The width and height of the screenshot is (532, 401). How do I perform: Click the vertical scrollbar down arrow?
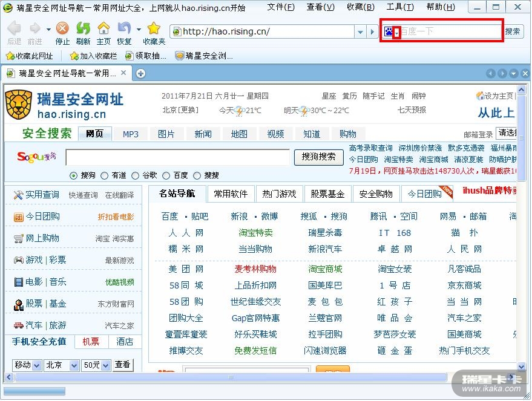tap(522, 367)
